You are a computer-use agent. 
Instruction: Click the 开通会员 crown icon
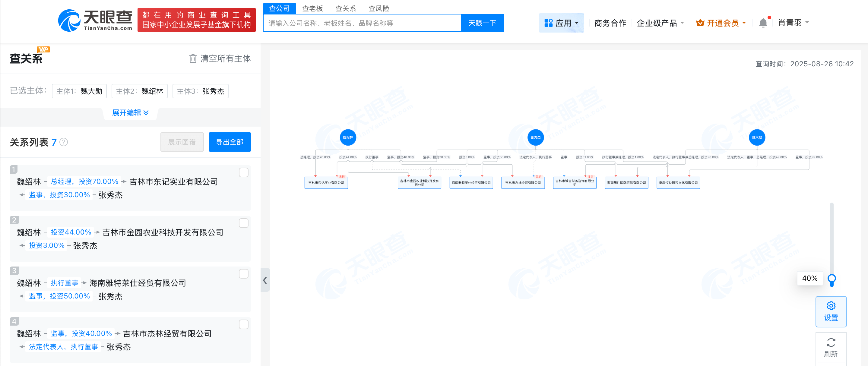coord(700,23)
